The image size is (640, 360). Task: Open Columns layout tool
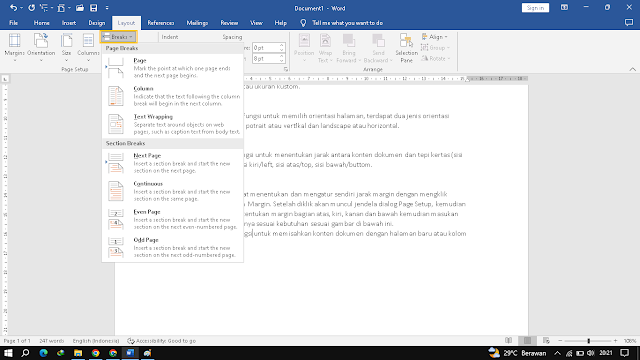click(88, 47)
